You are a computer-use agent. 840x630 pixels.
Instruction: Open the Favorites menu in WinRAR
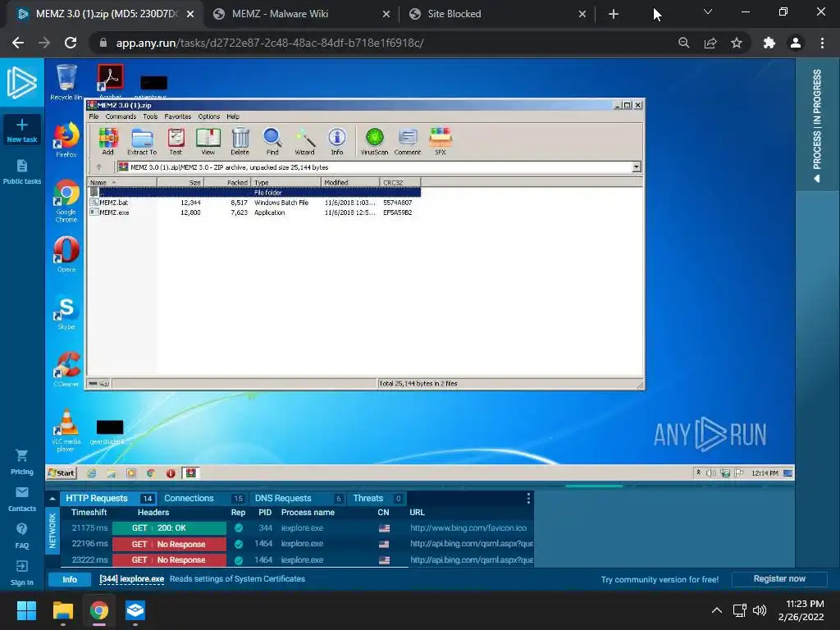pos(178,116)
